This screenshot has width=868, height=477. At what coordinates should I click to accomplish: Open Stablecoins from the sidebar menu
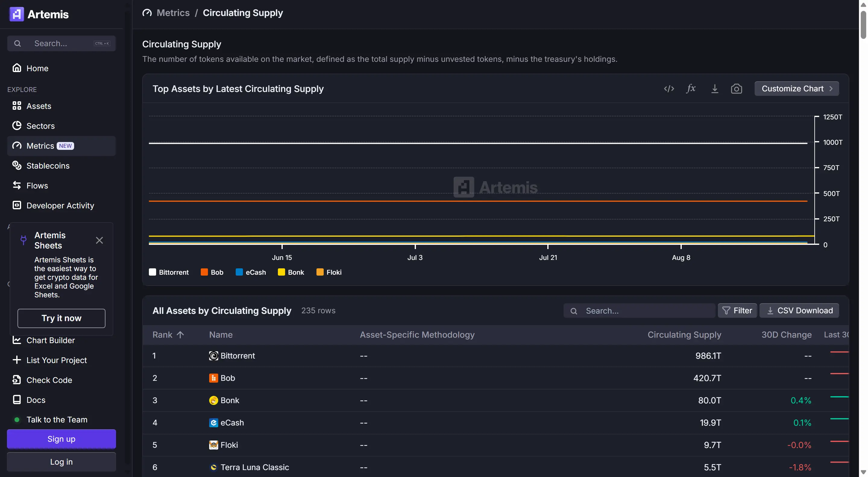pos(48,166)
